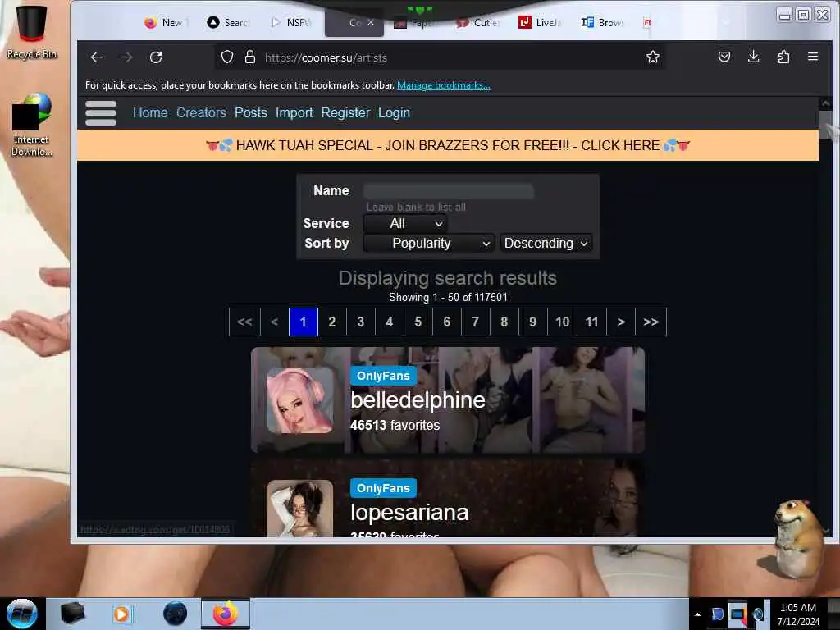The image size is (840, 630).
Task: Open the lopesariana creator card name
Action: (x=409, y=513)
